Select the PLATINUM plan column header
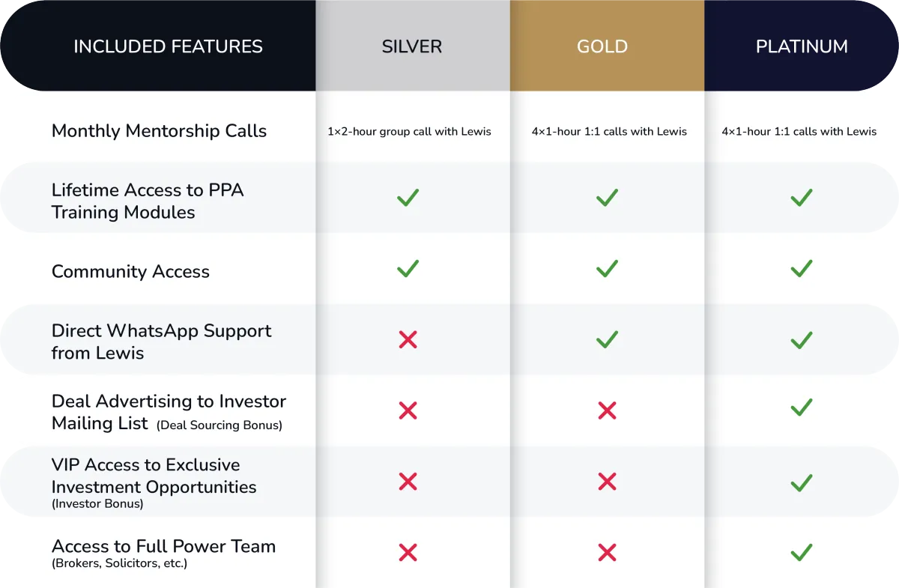Image resolution: width=899 pixels, height=588 pixels. click(802, 46)
